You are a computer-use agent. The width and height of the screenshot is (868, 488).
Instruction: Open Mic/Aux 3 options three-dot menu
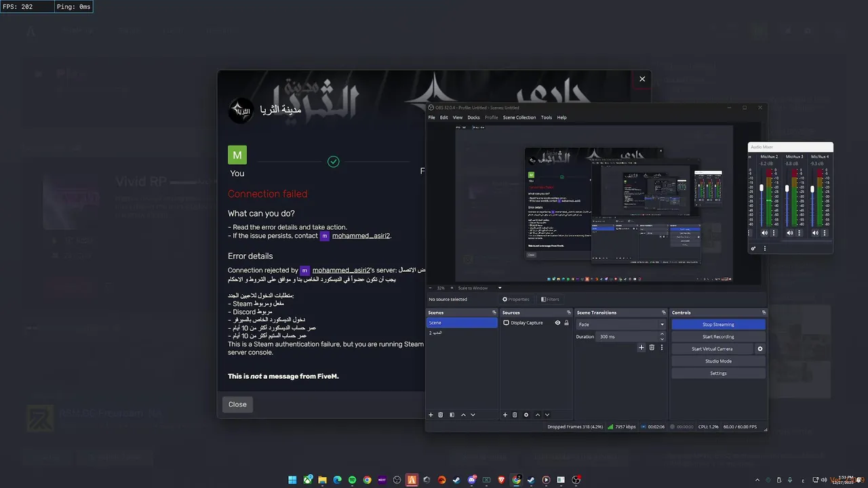799,233
